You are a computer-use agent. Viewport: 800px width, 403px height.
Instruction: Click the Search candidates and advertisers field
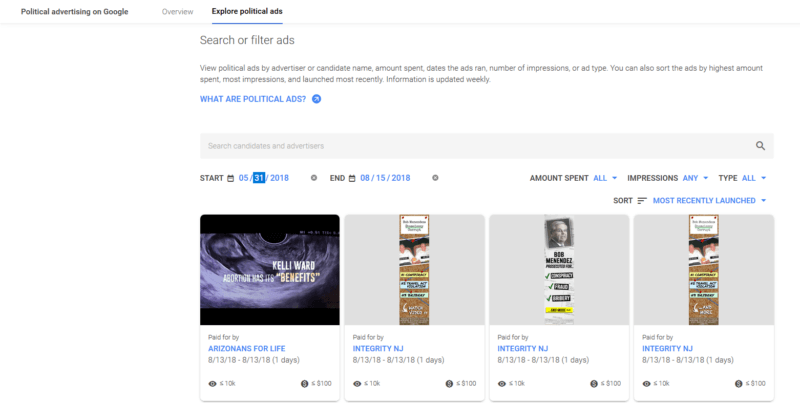point(487,146)
